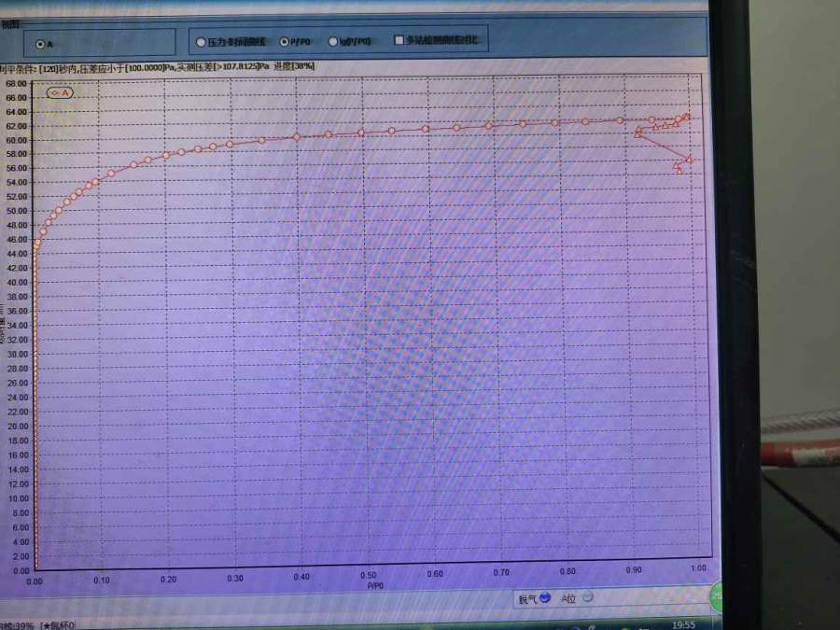Click the 1.00 x-axis tick label
Screen dimensions: 840x630
click(x=698, y=567)
